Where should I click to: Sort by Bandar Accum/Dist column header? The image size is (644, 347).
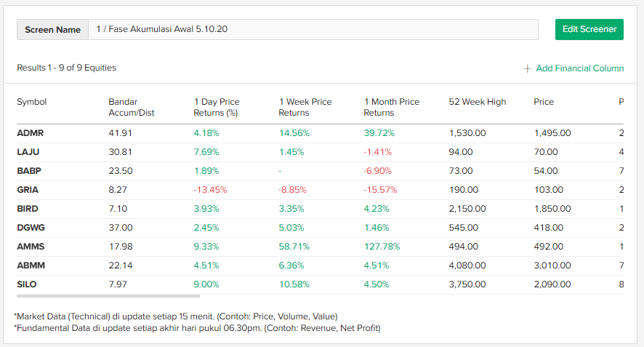[x=132, y=108]
